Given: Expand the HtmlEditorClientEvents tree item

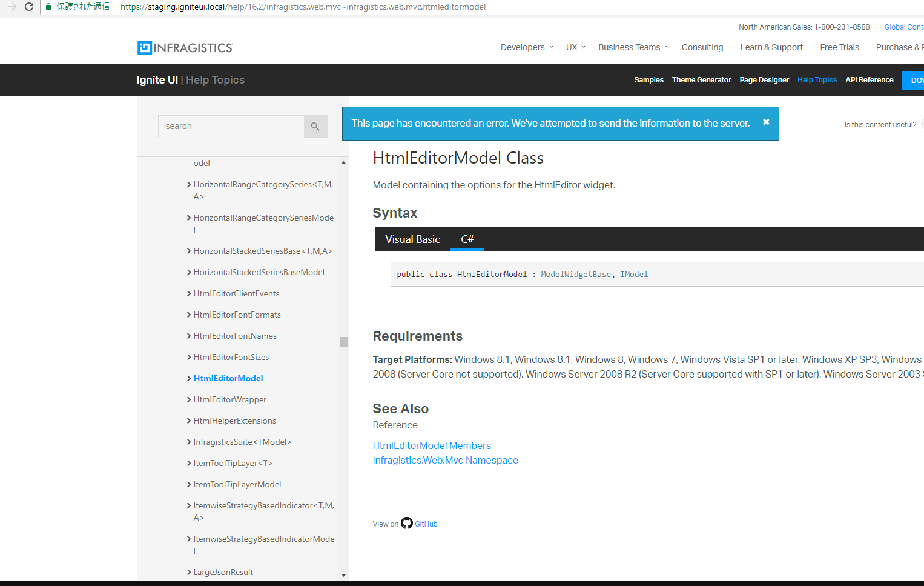Looking at the screenshot, I should point(189,293).
